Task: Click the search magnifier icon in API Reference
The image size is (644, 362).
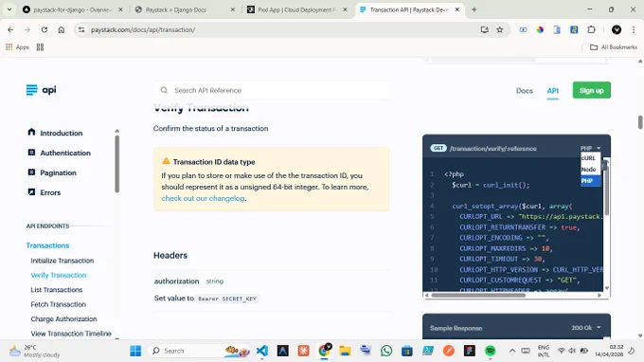Action: coord(164,90)
